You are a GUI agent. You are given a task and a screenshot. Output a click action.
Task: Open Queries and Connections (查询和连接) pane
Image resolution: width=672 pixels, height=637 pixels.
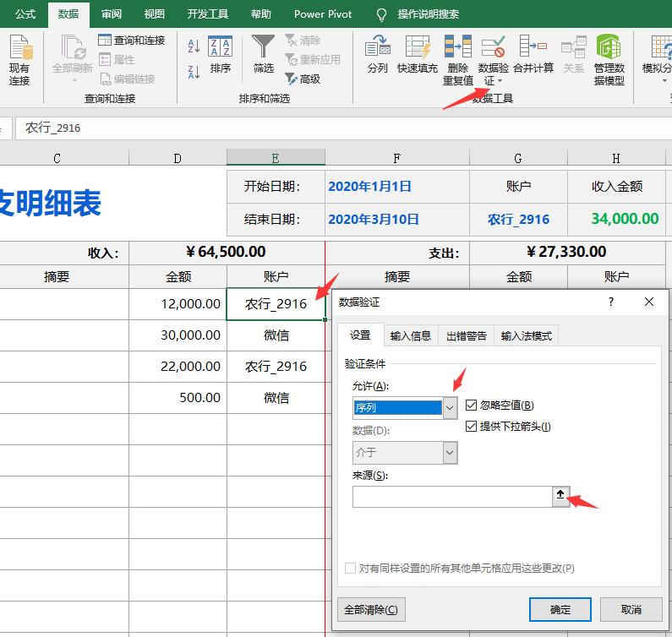132,41
